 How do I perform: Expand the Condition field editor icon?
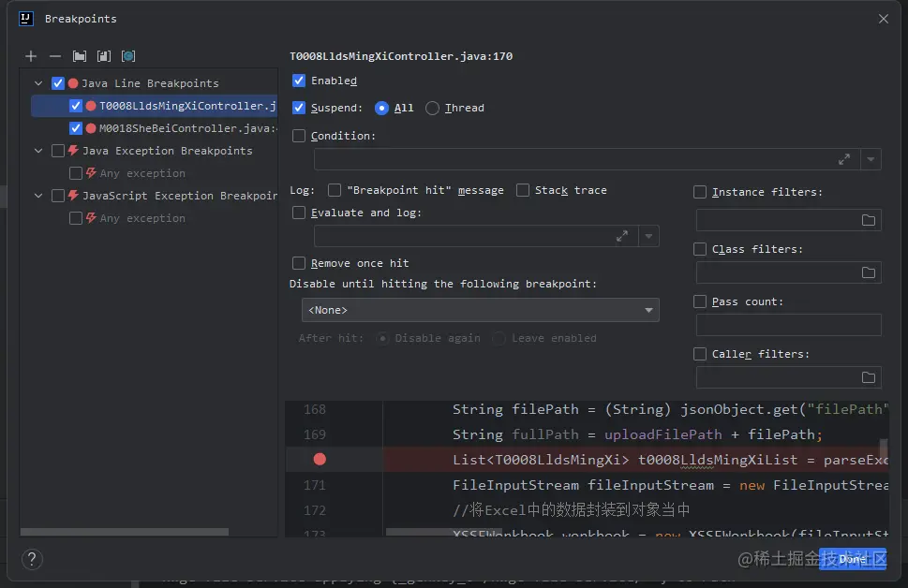(x=844, y=160)
